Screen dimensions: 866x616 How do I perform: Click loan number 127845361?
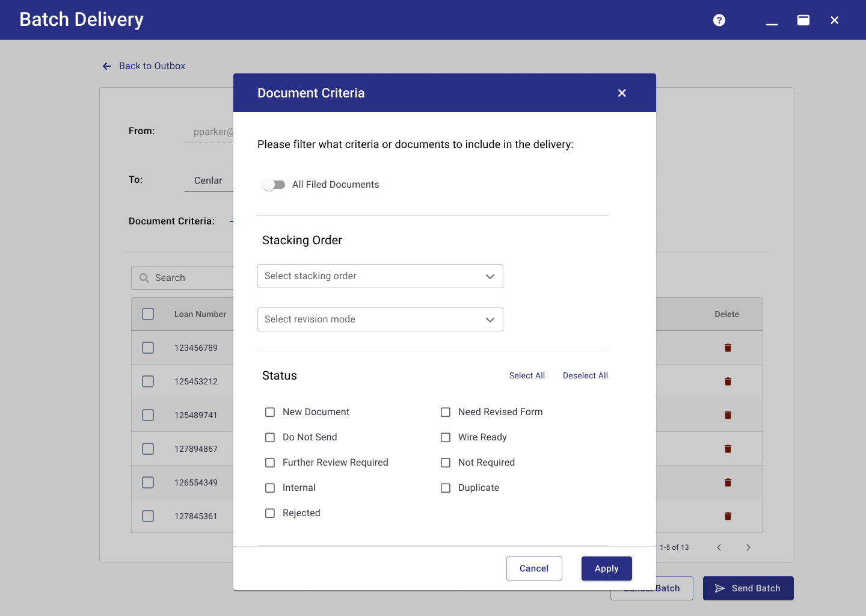(196, 516)
